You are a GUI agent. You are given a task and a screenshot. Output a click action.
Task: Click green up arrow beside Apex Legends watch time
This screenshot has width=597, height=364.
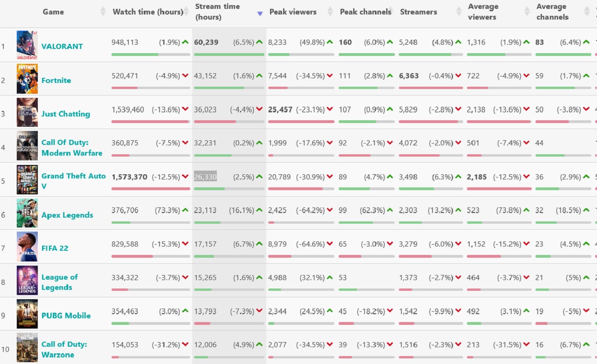(185, 210)
